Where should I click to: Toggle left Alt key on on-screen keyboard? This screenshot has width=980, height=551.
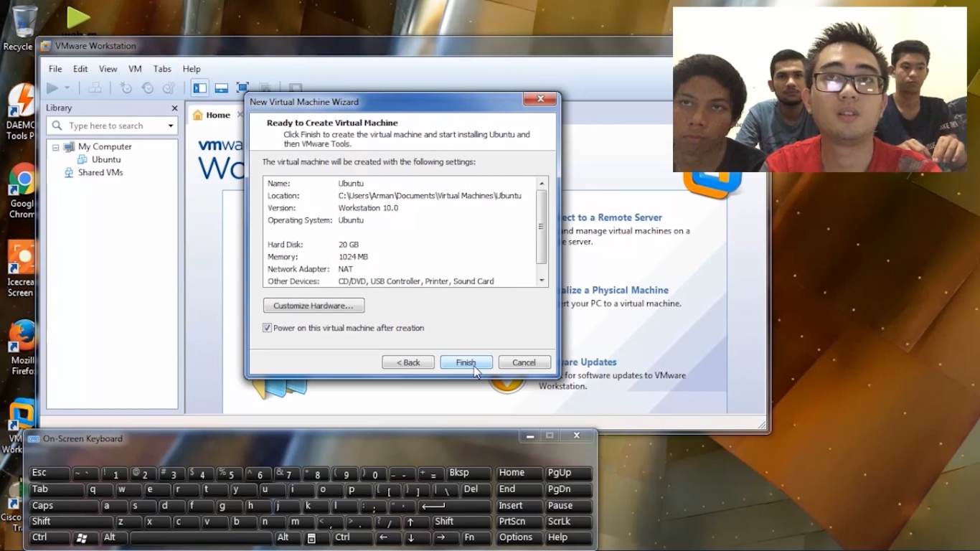tap(114, 537)
